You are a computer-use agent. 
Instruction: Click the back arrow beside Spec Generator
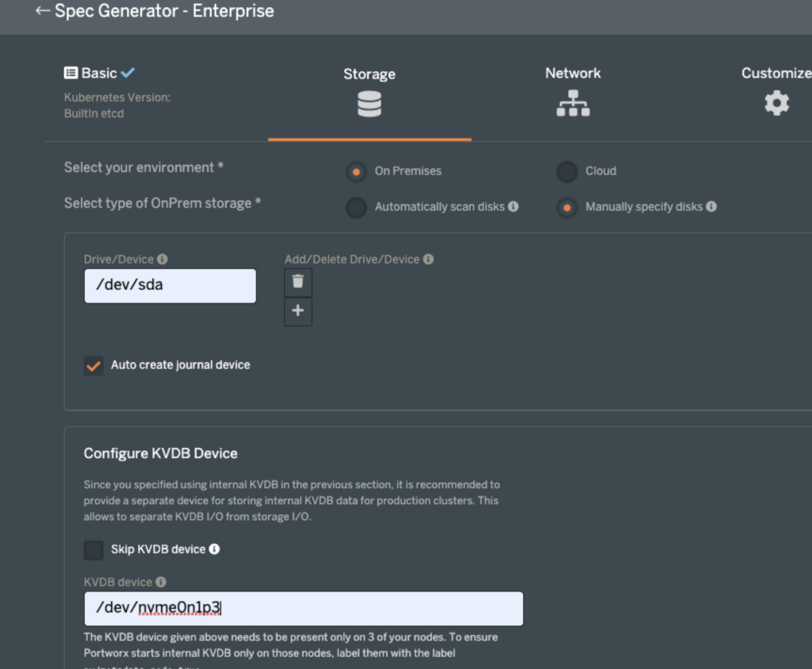pos(43,12)
